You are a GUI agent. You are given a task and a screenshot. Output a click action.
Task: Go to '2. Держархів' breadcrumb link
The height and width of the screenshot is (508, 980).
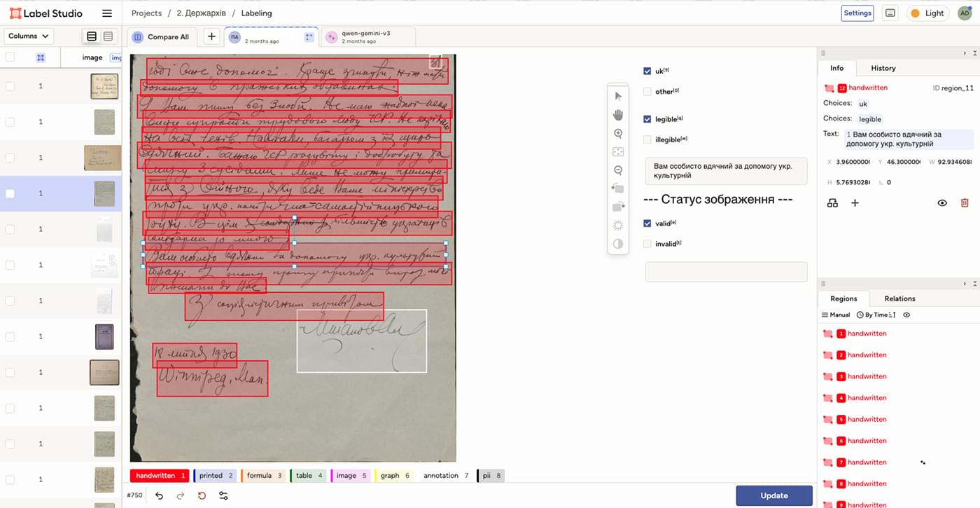(x=201, y=13)
